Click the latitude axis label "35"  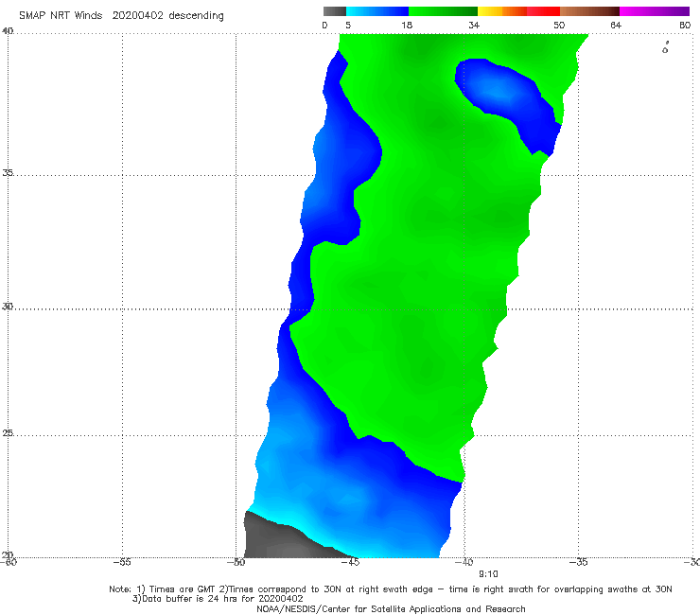click(x=8, y=172)
